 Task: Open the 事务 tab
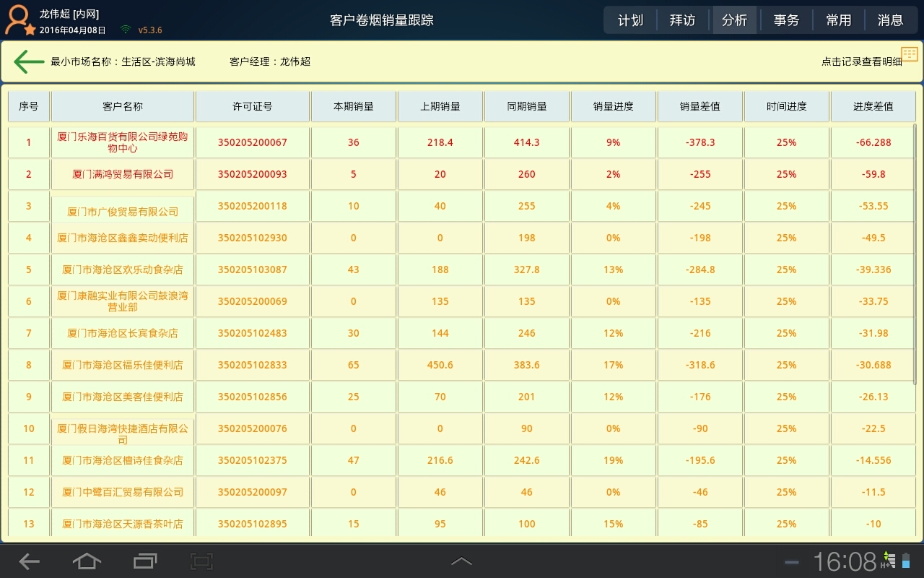click(x=786, y=20)
